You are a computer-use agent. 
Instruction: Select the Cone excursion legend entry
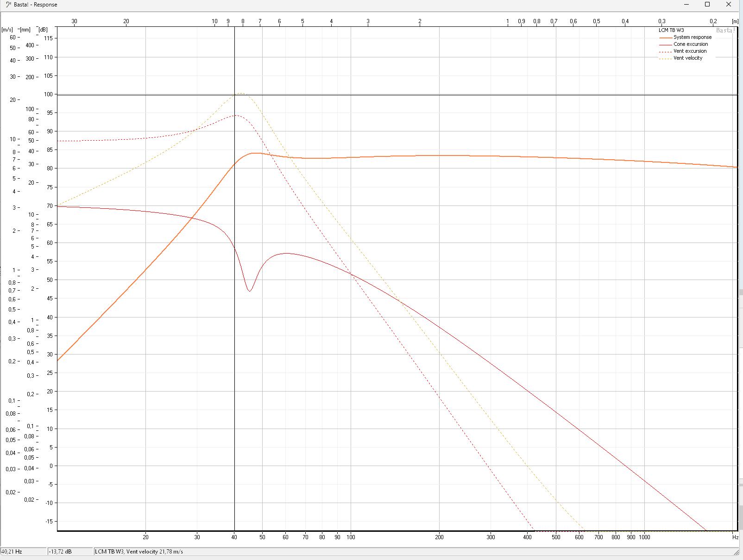pyautogui.click(x=690, y=44)
